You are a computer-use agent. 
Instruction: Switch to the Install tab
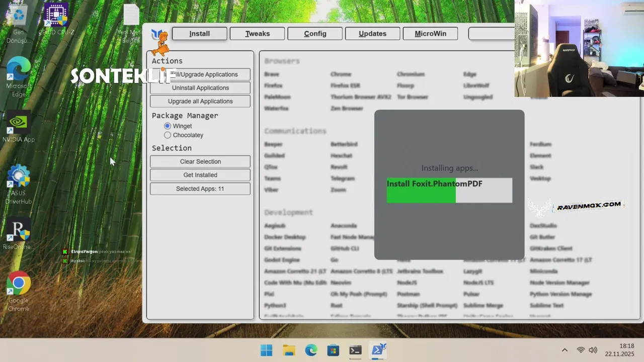[x=200, y=34]
